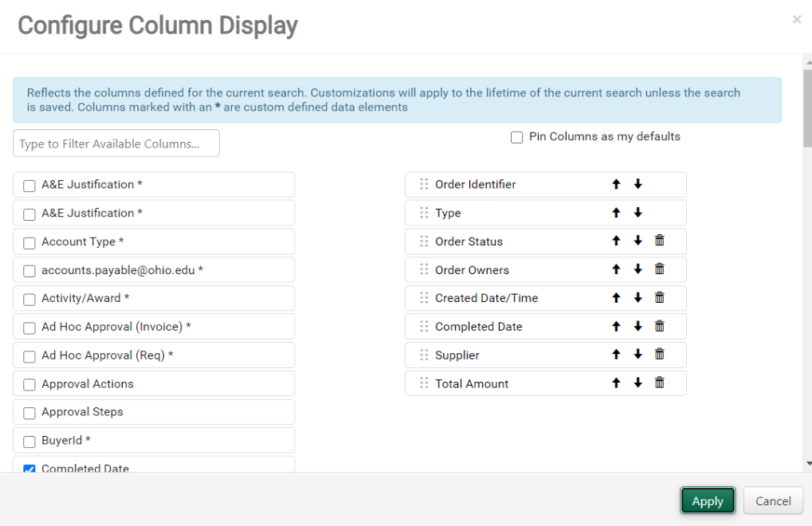812x526 pixels.
Task: Remove Order Owners with the trash icon
Action: pyautogui.click(x=659, y=269)
